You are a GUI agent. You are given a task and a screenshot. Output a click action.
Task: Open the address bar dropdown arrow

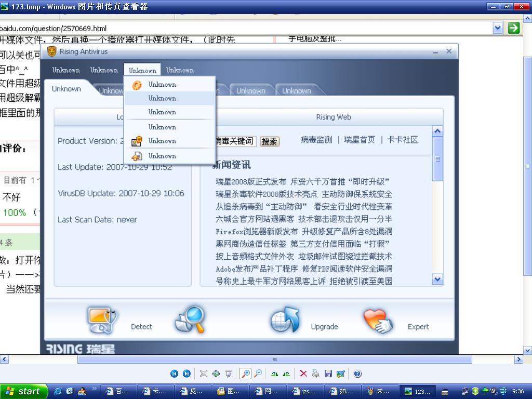click(x=497, y=28)
